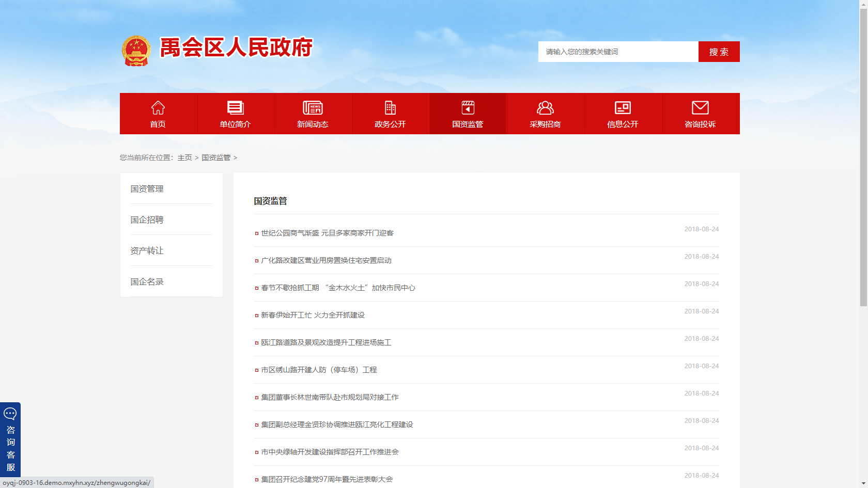Click the people icon above 采购招商
The width and height of the screenshot is (868, 488).
click(x=545, y=107)
